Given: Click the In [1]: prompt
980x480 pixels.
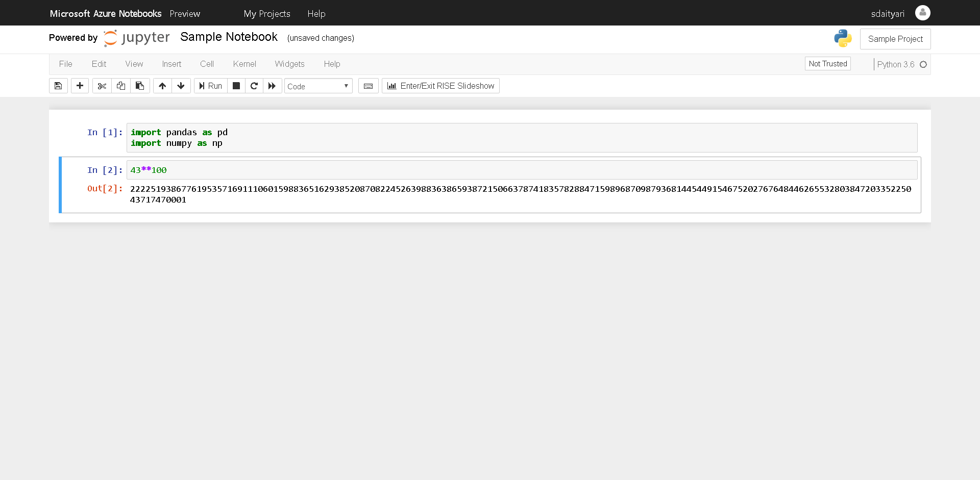Looking at the screenshot, I should [x=105, y=133].
